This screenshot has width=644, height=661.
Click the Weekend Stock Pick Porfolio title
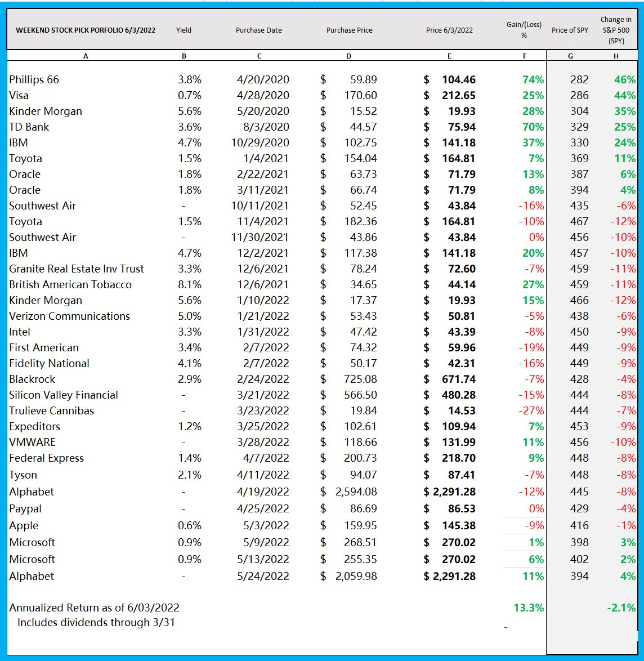[86, 30]
